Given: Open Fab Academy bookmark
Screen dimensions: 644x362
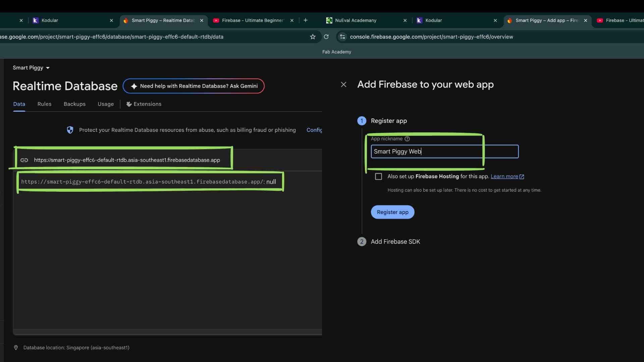Looking at the screenshot, I should 336,52.
